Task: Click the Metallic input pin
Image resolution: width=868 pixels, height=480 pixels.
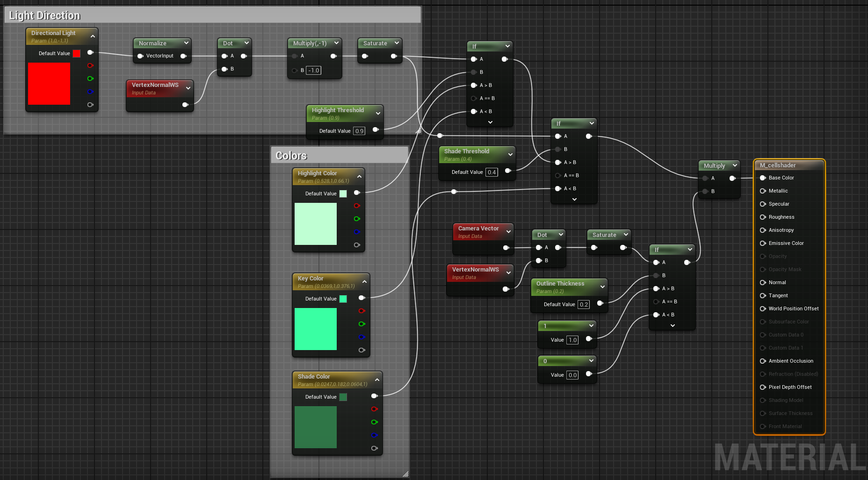Action: pyautogui.click(x=763, y=191)
